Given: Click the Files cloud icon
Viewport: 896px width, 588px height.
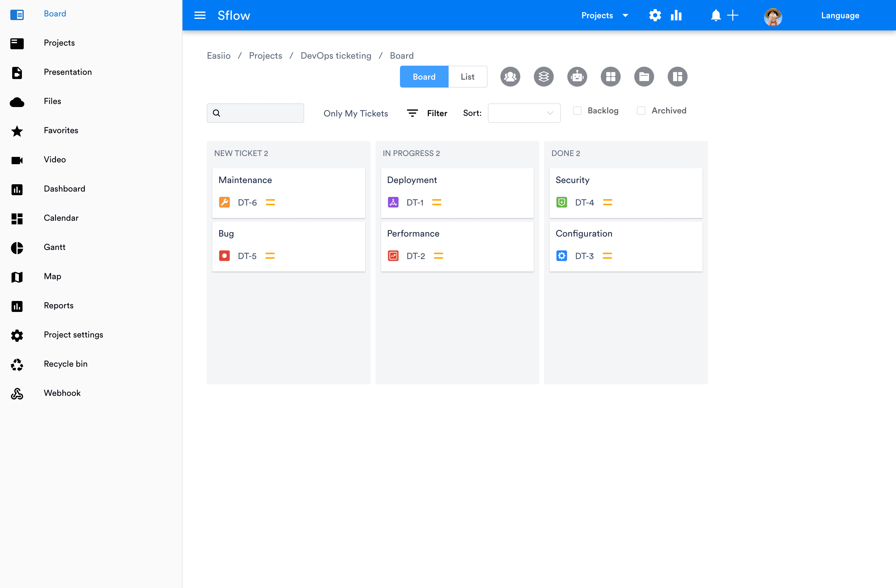Looking at the screenshot, I should pos(17,102).
